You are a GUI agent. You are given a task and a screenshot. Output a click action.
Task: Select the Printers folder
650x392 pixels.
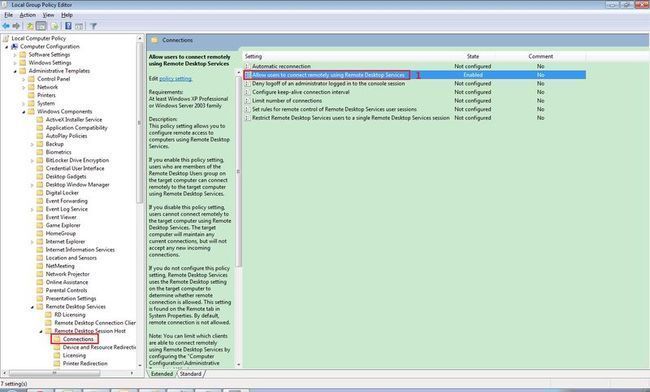[46, 95]
